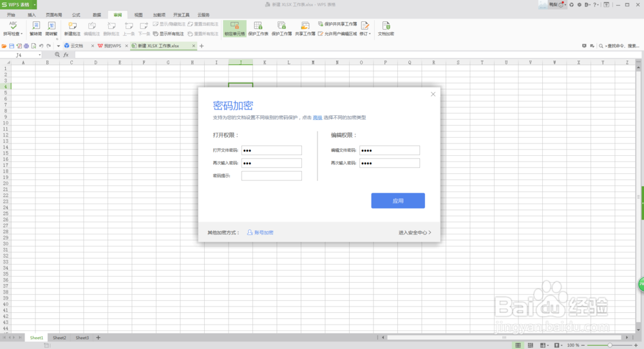
Task: Open the help question mark dropdown
Action: coord(596,5)
